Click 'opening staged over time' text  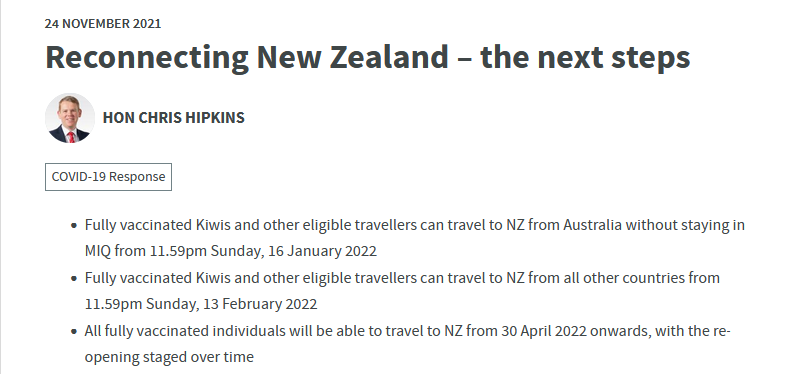pyautogui.click(x=169, y=357)
